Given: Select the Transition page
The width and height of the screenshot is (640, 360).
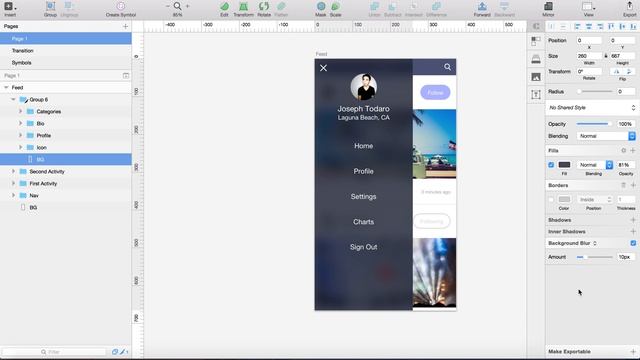Looking at the screenshot, I should tap(66, 51).
